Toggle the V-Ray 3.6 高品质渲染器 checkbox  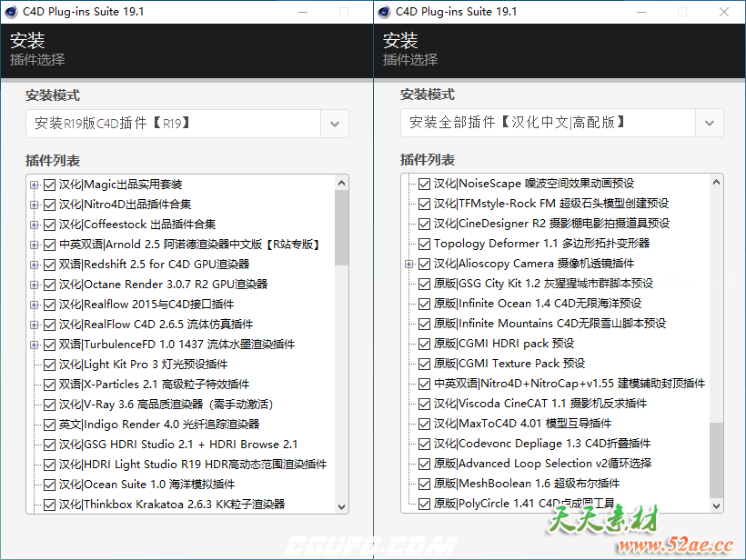[49, 405]
